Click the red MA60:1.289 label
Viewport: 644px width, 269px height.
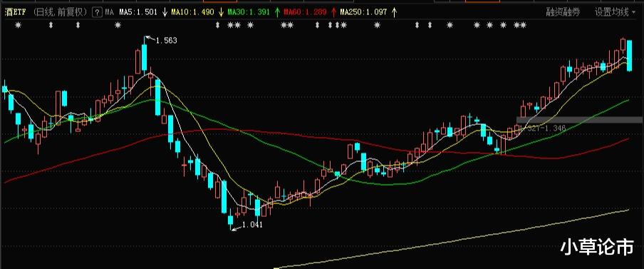tap(305, 12)
